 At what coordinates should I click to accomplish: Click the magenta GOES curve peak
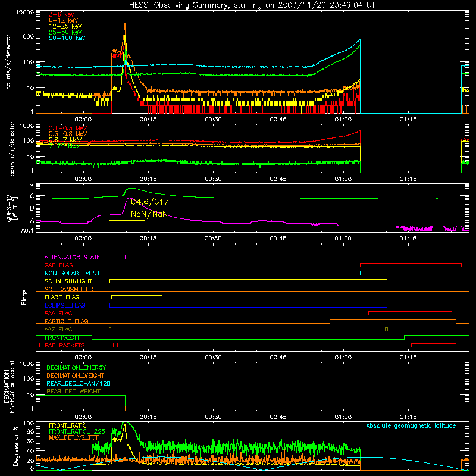129,198
